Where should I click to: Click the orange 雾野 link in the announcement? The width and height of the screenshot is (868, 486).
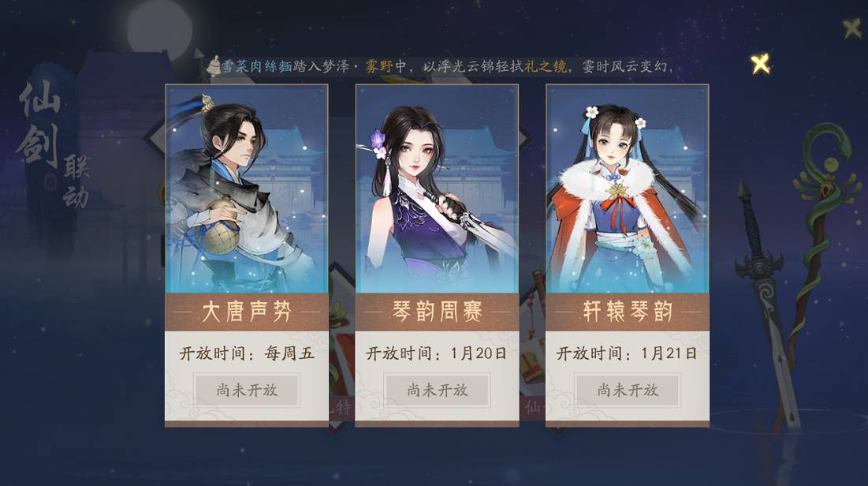coord(379,66)
